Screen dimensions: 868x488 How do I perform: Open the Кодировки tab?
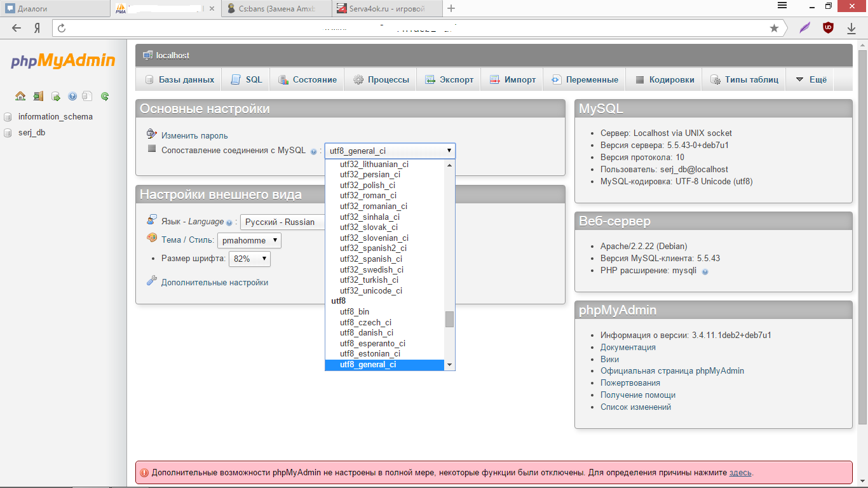pos(664,79)
